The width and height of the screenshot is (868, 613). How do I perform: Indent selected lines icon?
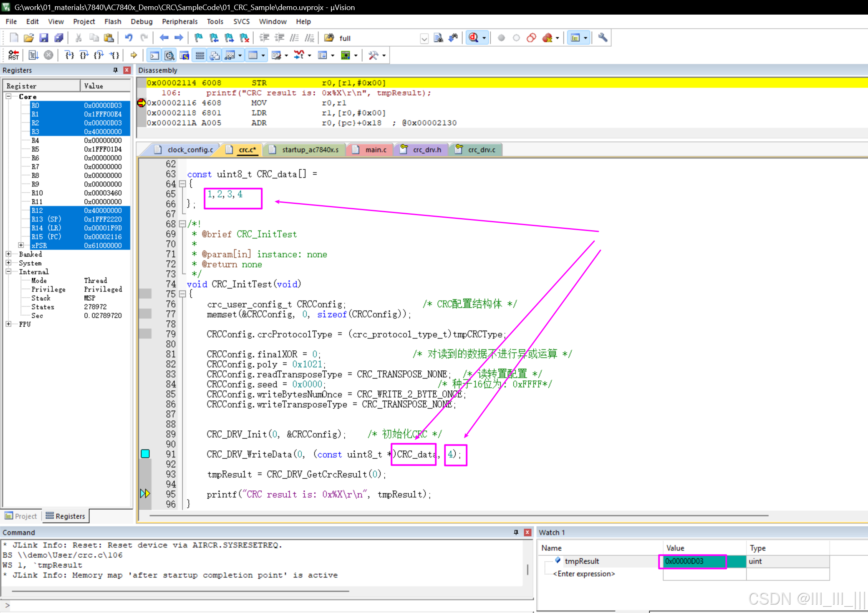264,38
